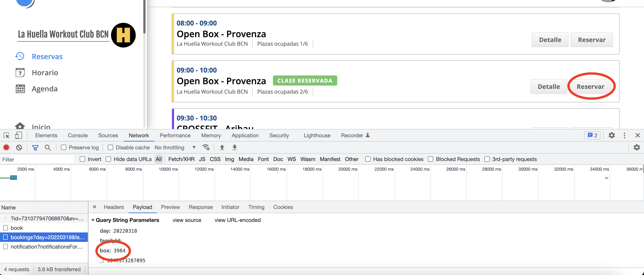This screenshot has height=275, width=644.
Task: Check the Disable cache option
Action: click(x=110, y=148)
